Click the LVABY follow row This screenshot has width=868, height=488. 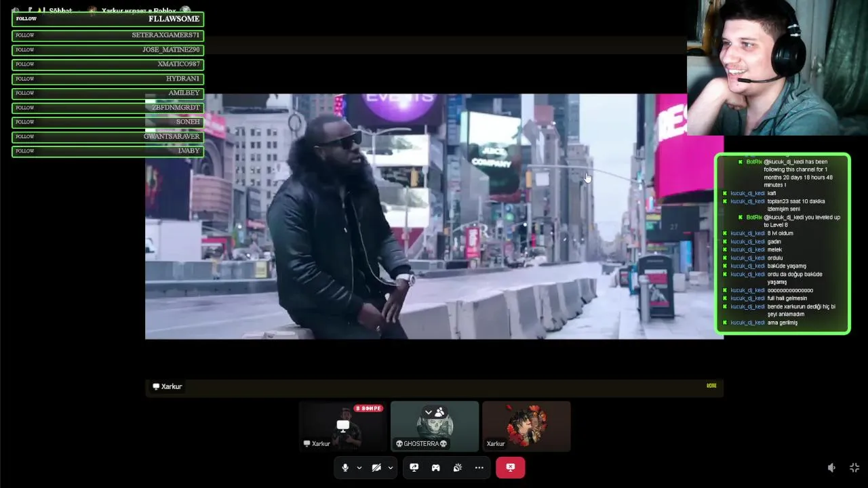(x=108, y=151)
